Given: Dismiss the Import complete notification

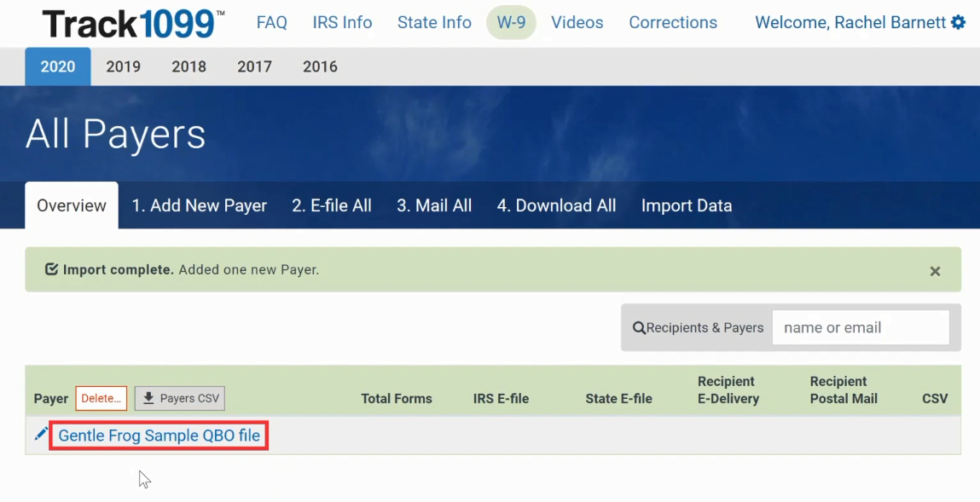Looking at the screenshot, I should [935, 271].
